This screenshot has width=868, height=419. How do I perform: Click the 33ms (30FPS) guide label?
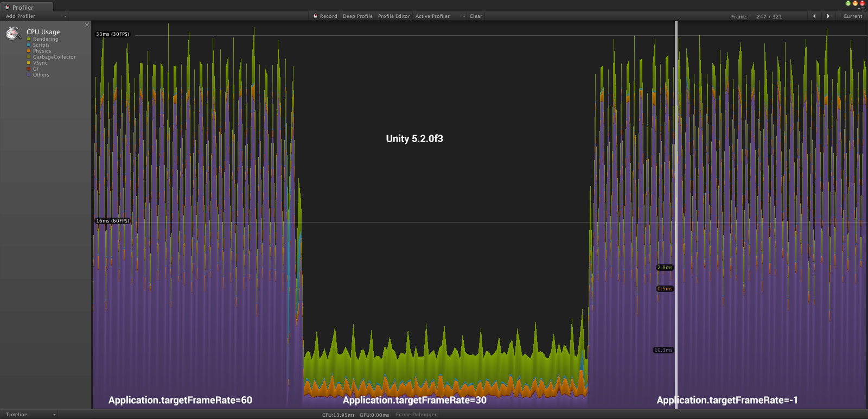coord(113,34)
